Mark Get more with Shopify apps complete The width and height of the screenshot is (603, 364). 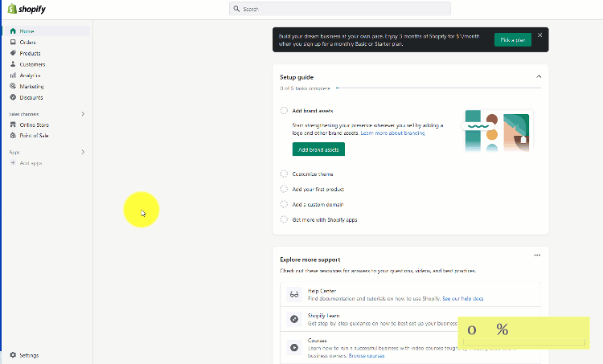point(284,219)
